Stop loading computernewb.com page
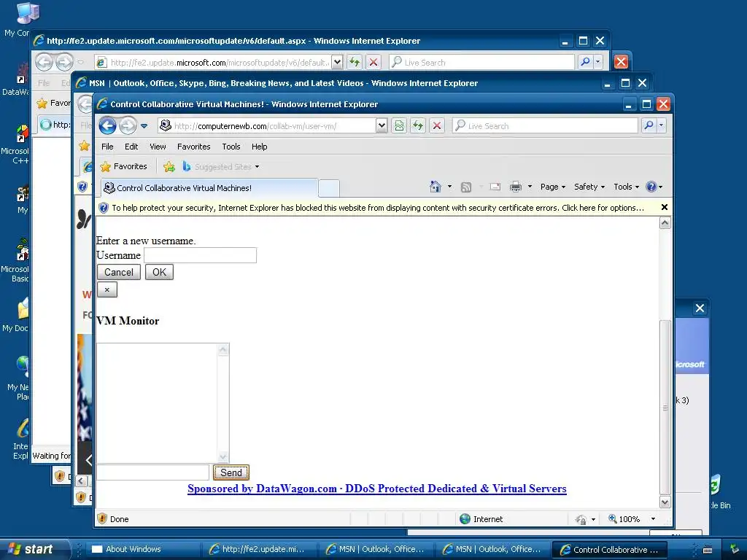The image size is (747, 560). pos(436,125)
